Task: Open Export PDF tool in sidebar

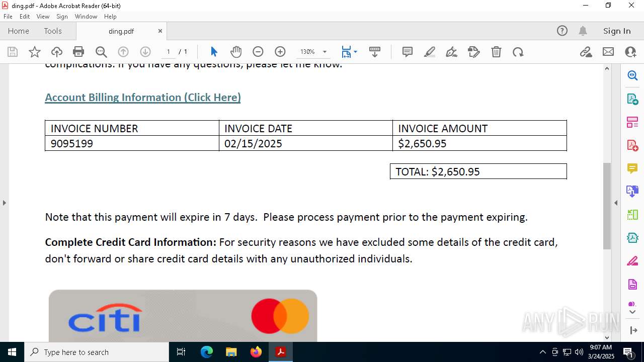Action: (x=632, y=99)
